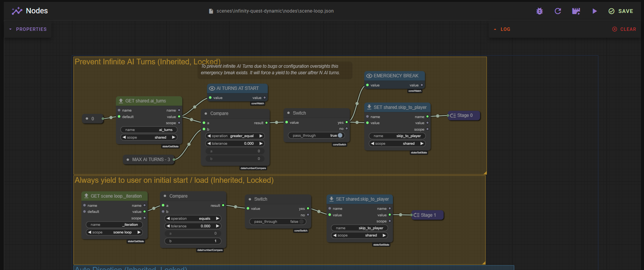Click left arrow on greater_equal operation selector
Viewport: 644px width, 270px height.
(x=209, y=136)
